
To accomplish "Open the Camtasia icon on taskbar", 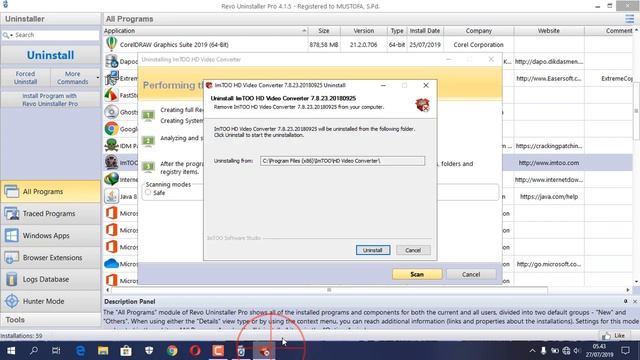I will [218, 351].
